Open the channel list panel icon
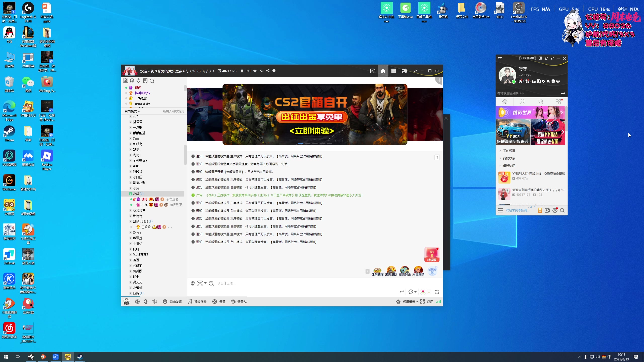The height and width of the screenshot is (362, 644). 393,71
